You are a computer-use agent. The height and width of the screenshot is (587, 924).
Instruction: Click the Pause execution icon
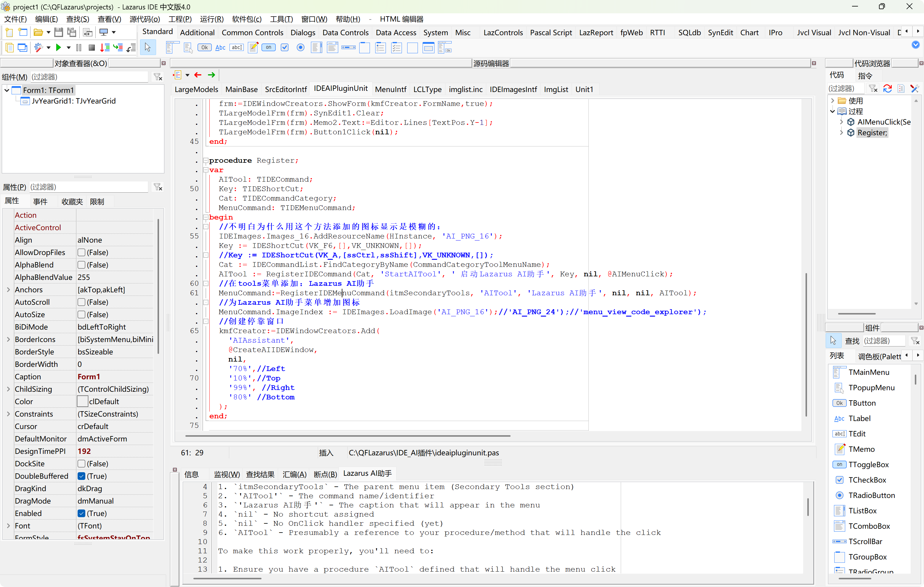click(x=79, y=48)
